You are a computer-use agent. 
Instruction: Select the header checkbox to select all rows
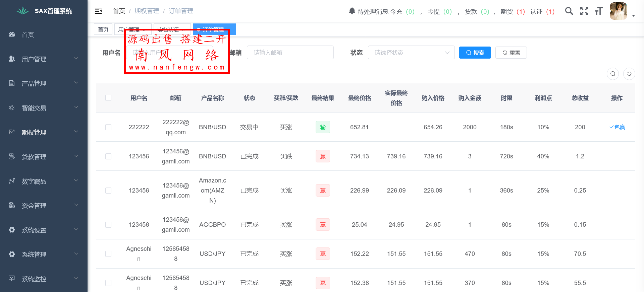(x=108, y=98)
